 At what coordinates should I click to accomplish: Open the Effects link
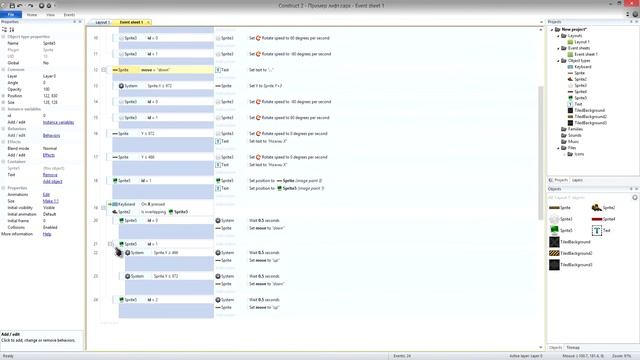[x=49, y=155]
